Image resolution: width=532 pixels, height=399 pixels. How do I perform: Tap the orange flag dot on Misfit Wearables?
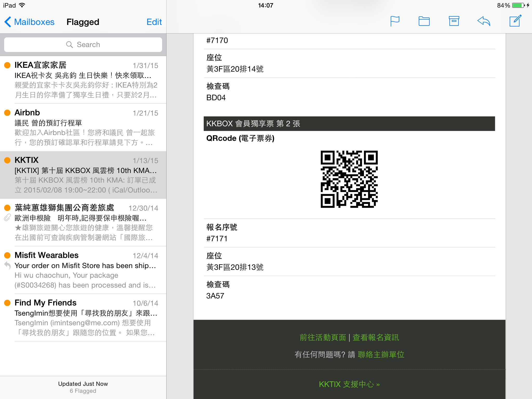(7, 255)
